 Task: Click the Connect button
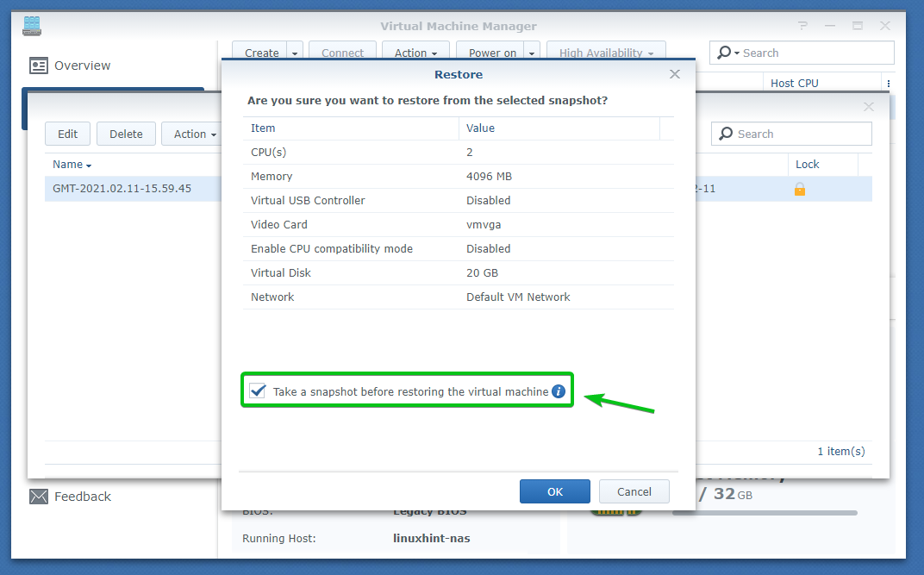(x=342, y=53)
